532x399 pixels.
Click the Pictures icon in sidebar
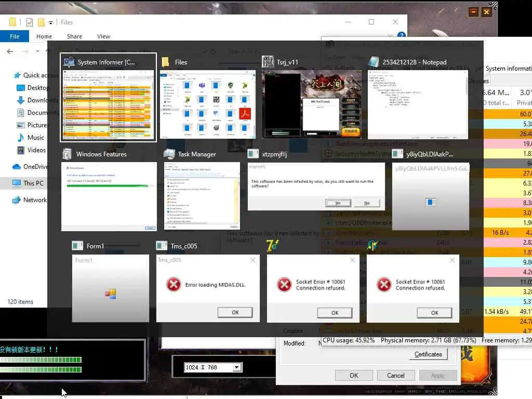pyautogui.click(x=21, y=125)
